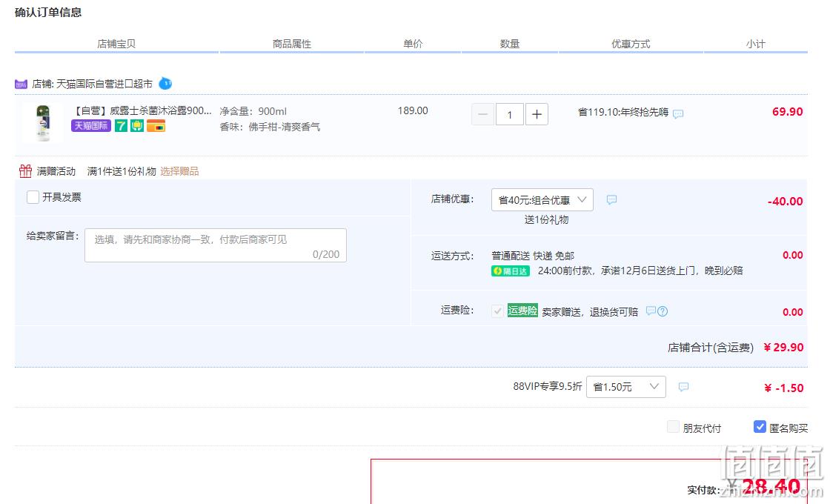Open the comment icon beside 年终抢先嗨 discount
Screen dimensions: 830x504
tap(678, 114)
